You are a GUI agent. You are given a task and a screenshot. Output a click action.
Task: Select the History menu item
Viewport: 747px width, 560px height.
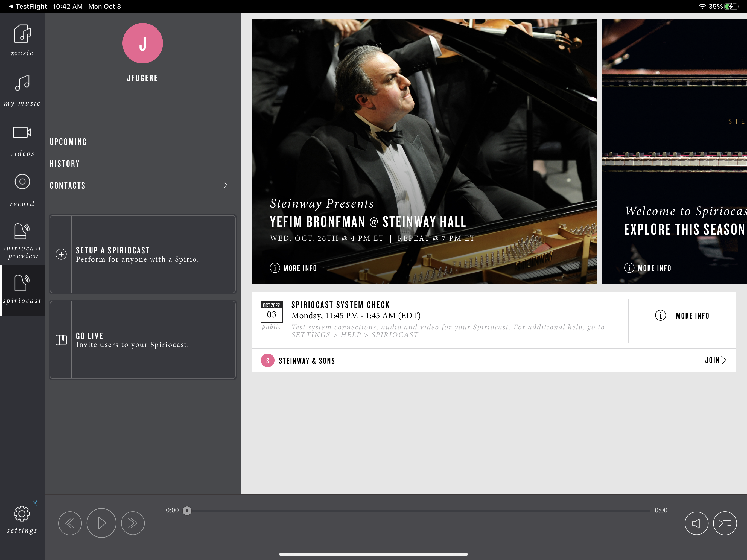tap(65, 164)
